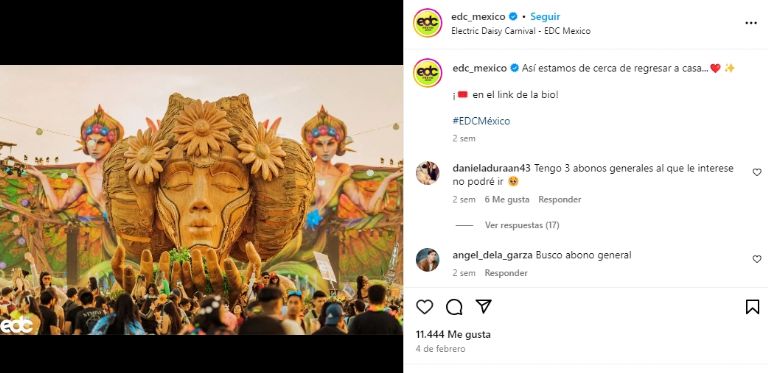Follow edc_mexico with Seguir
This screenshot has width=768, height=373.
click(545, 17)
